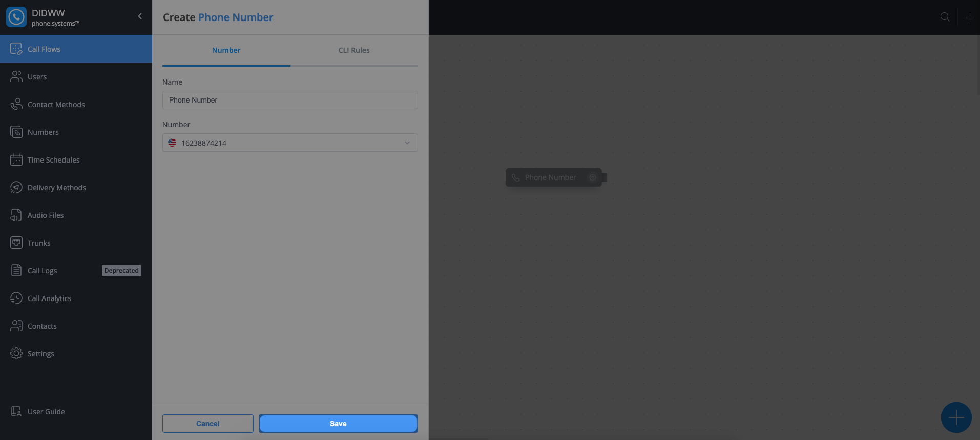Click the phone handset icon on the canvas node
This screenshot has height=440, width=980.
tap(516, 177)
